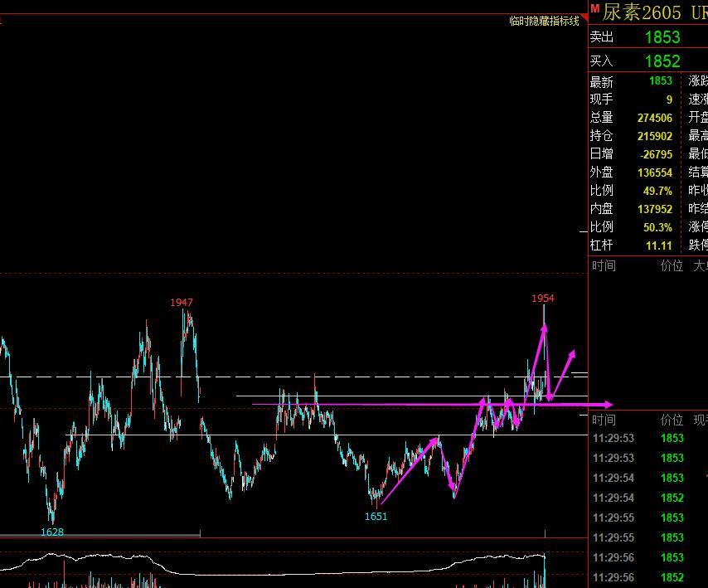
Task: Select the 现手 value 9
Action: (669, 100)
